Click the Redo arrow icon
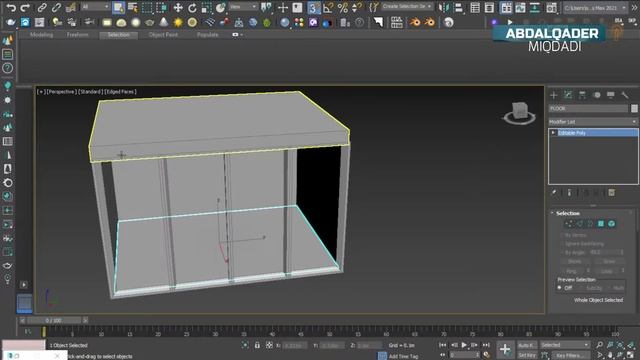The image size is (640, 360). (x=25, y=7)
